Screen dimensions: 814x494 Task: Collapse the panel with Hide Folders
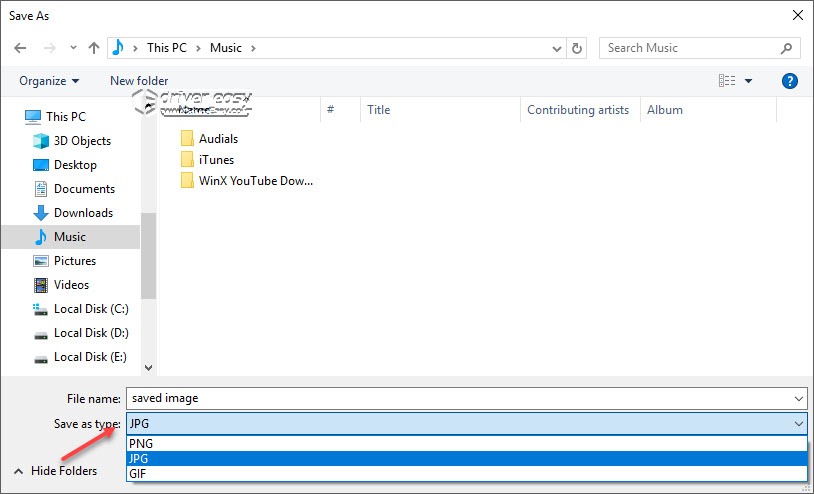click(x=55, y=471)
